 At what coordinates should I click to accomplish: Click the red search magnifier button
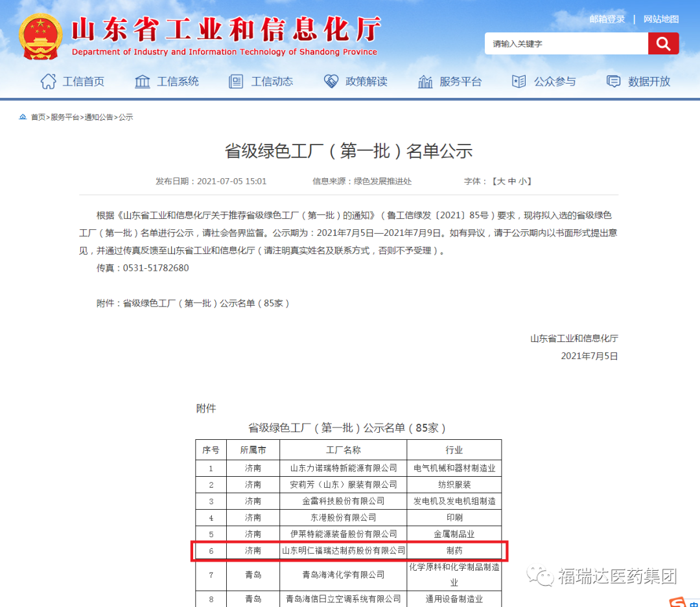click(x=664, y=43)
